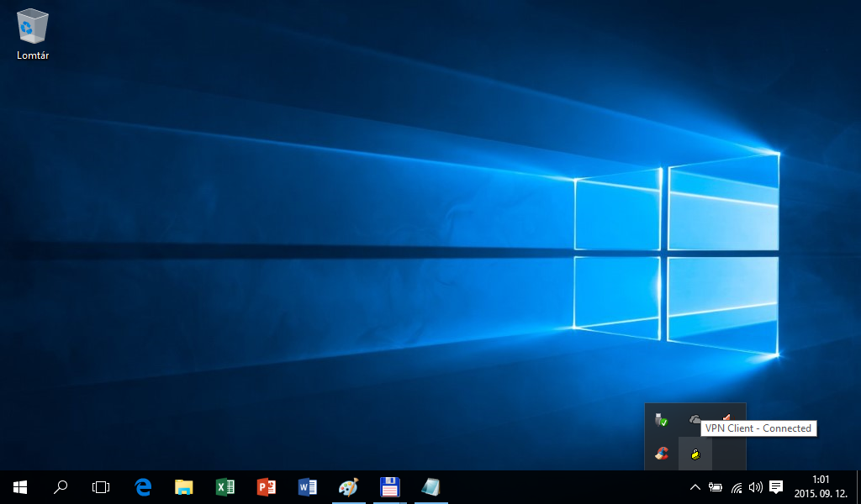Open the battery power status icon
The height and width of the screenshot is (504, 861).
click(716, 487)
